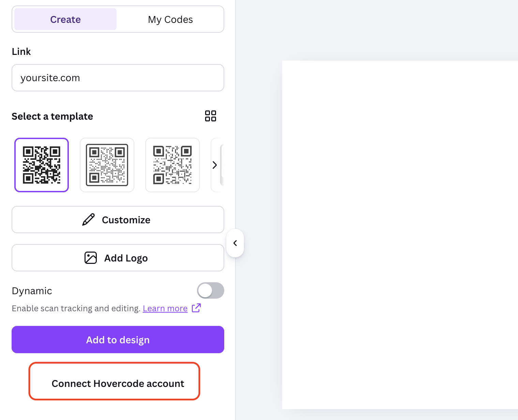
Task: Switch to the Create tab
Action: tap(65, 19)
